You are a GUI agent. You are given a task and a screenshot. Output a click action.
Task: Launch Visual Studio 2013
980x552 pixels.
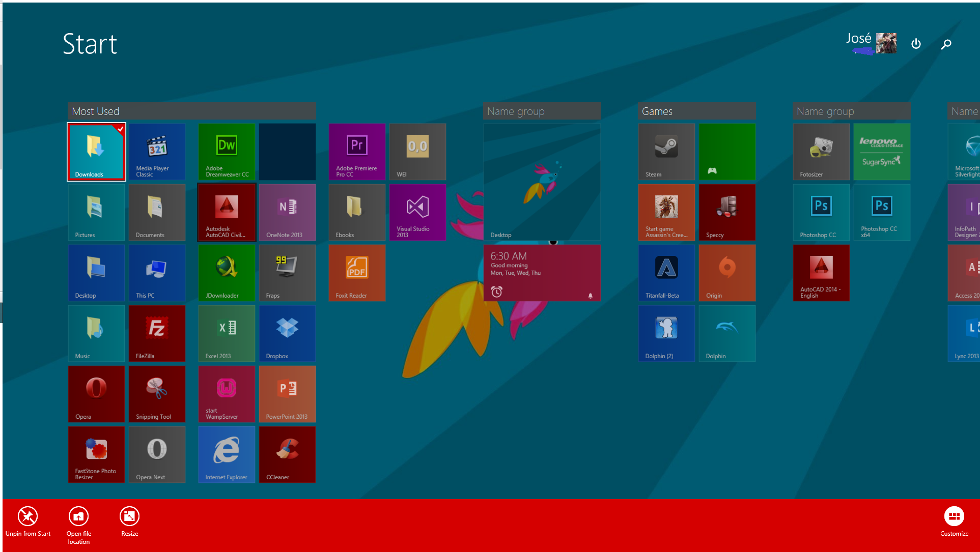click(x=417, y=212)
